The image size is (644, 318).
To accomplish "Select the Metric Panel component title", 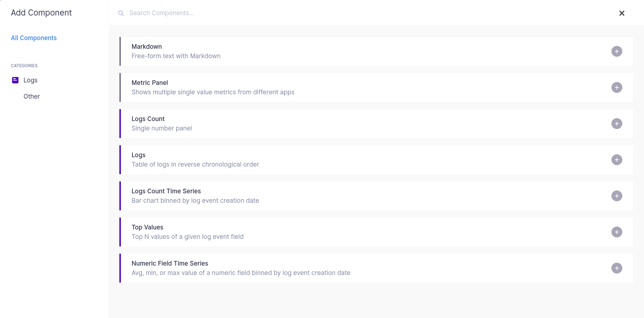I will point(150,83).
